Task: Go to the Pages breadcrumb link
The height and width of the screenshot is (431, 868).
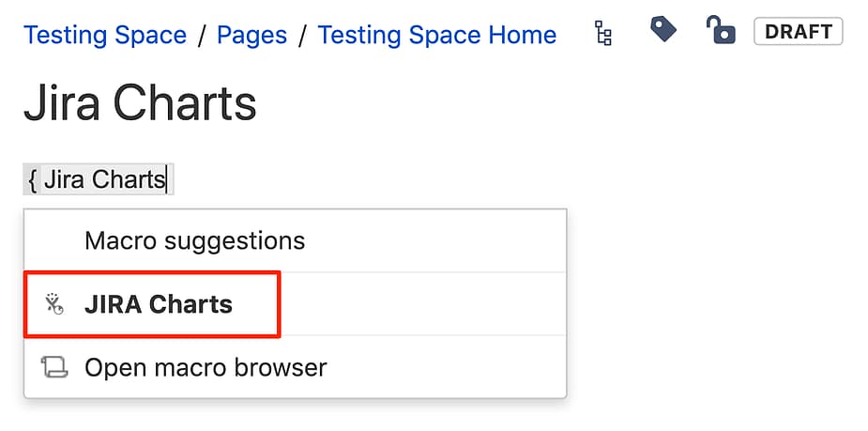Action: point(251,36)
